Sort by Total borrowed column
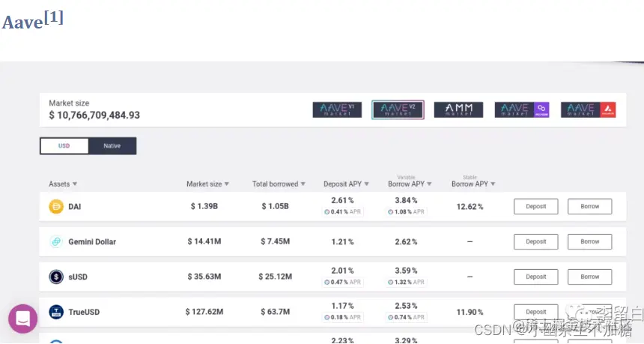 (279, 184)
